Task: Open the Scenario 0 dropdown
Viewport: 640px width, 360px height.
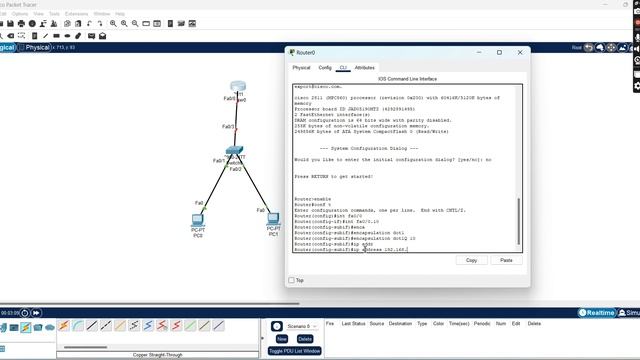Action: 302,326
